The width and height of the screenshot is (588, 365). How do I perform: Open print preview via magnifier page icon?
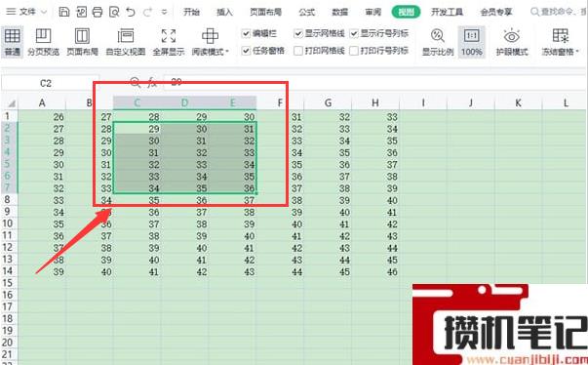(x=114, y=12)
